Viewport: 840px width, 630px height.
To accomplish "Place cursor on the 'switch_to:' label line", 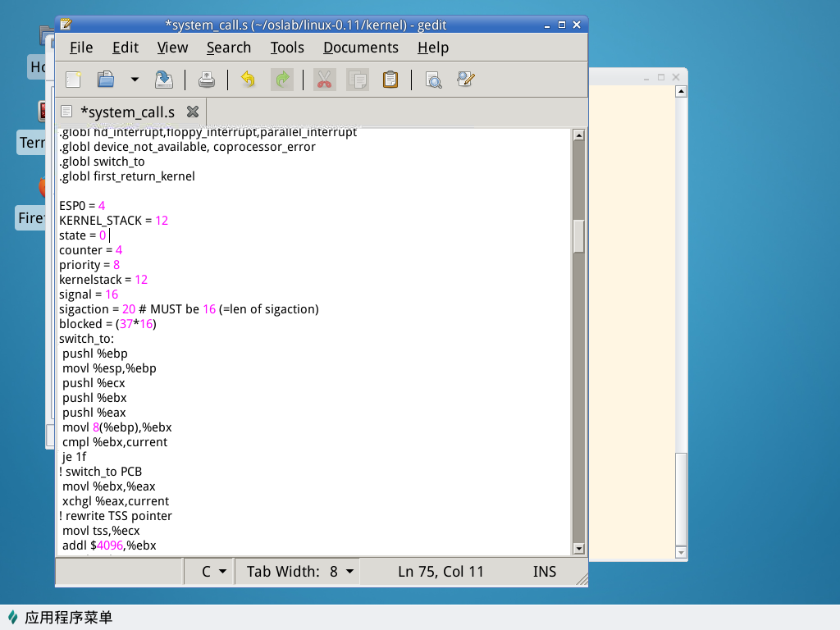I will click(x=86, y=339).
